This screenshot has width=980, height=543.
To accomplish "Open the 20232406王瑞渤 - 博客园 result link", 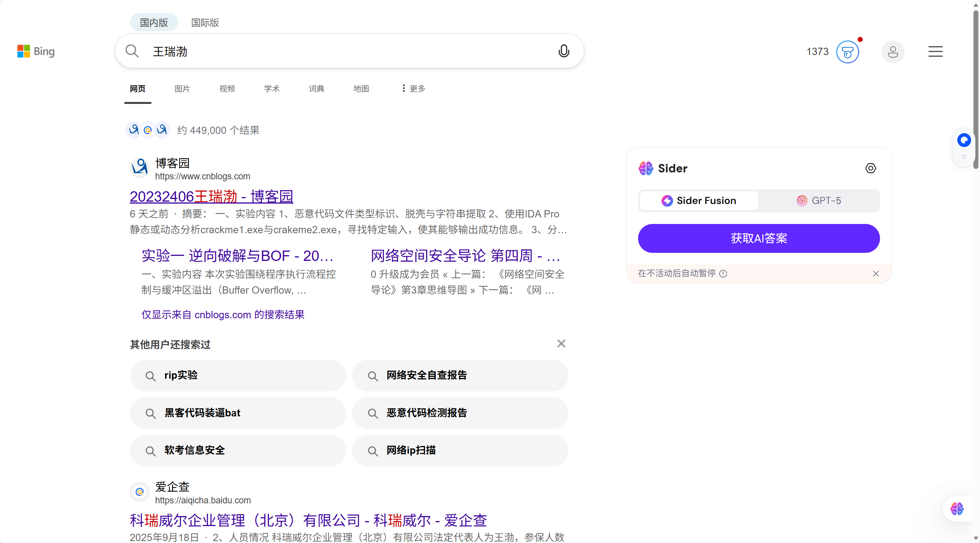I will point(211,196).
